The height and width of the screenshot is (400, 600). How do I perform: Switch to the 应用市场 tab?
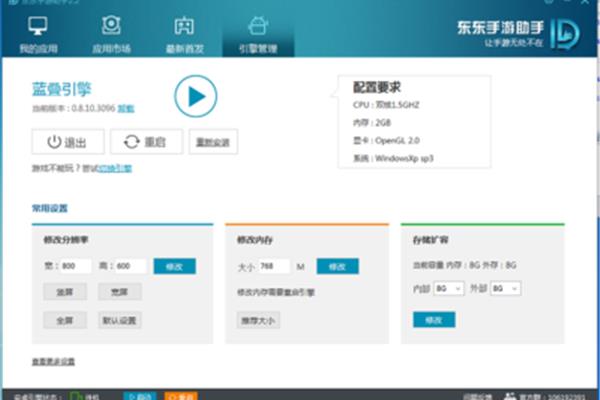point(111,34)
